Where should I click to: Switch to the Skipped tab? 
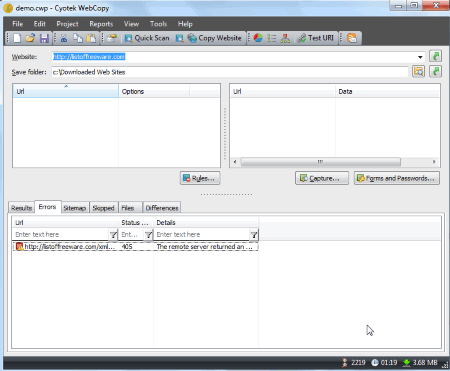103,208
